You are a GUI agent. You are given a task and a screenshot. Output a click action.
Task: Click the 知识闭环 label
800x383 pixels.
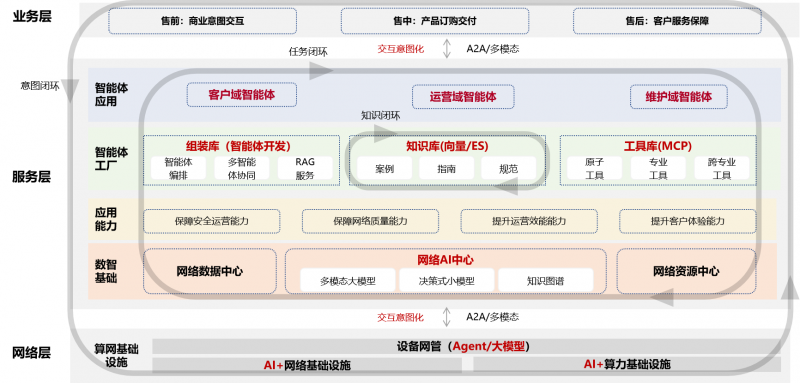pyautogui.click(x=381, y=115)
